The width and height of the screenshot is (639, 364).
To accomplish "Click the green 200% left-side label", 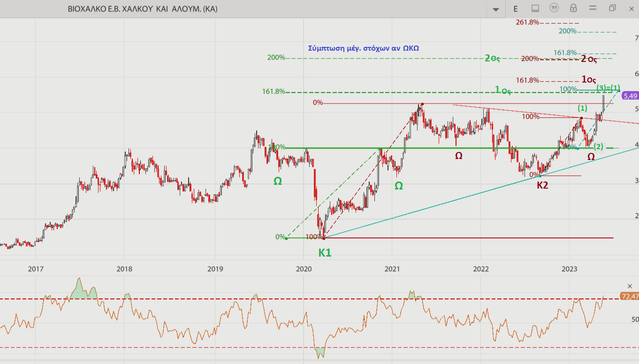I will 276,58.
